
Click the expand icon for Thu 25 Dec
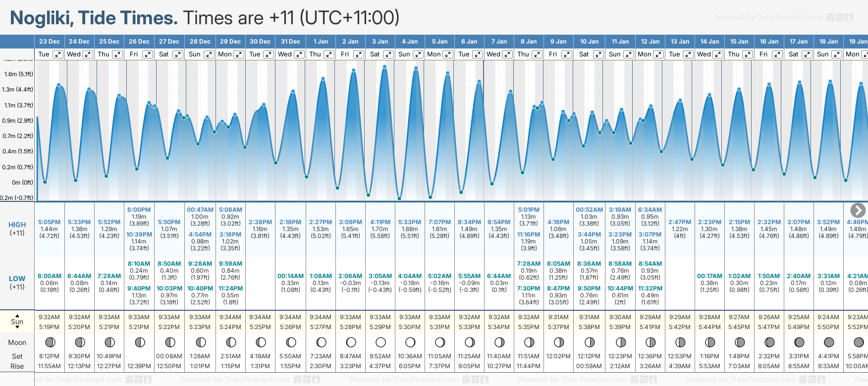point(117,54)
